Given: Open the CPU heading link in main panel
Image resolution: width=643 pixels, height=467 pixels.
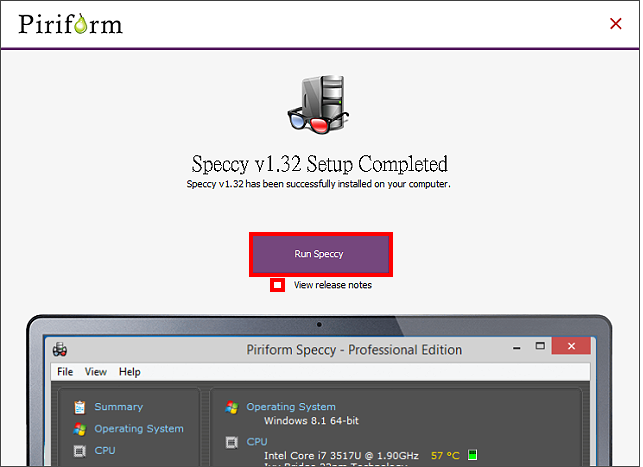Looking at the screenshot, I should point(257,442).
